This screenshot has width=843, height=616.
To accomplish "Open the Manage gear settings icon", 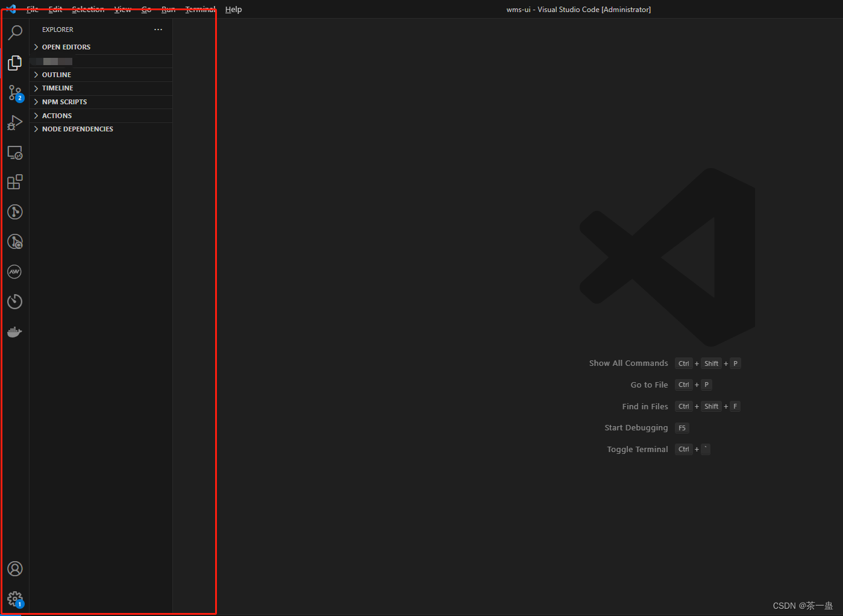I will click(x=15, y=599).
